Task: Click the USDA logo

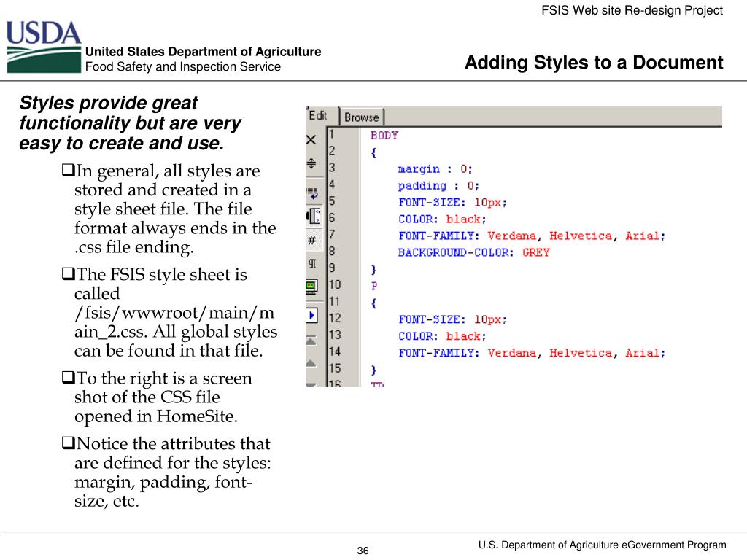Action: [43, 47]
